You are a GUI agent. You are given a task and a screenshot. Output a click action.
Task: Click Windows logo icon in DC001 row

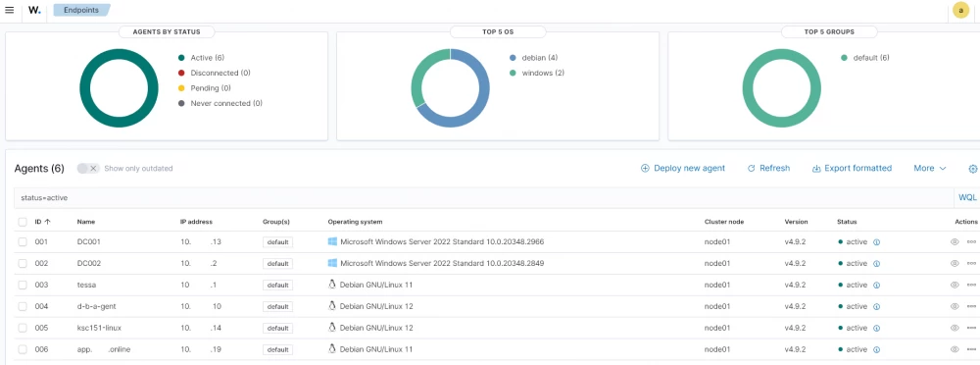[332, 241]
